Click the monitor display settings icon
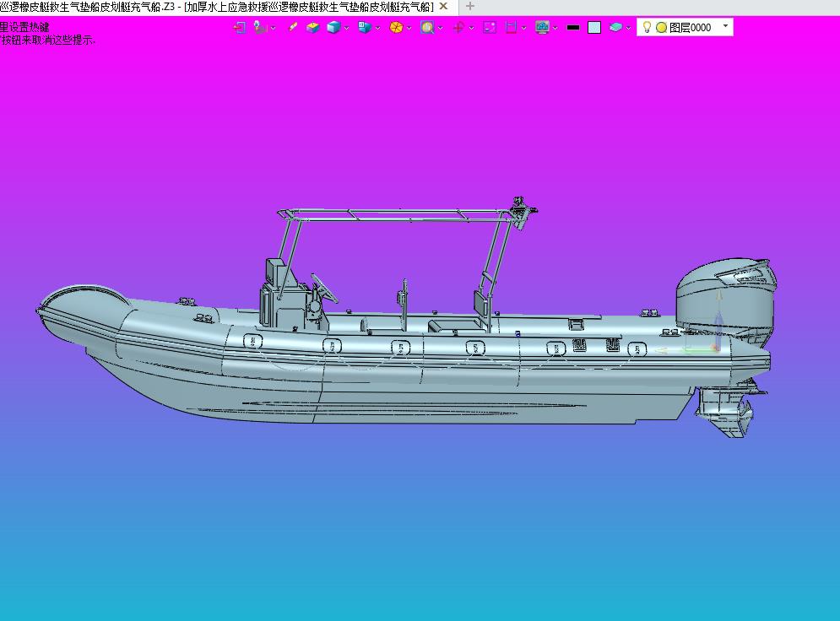 (x=542, y=27)
